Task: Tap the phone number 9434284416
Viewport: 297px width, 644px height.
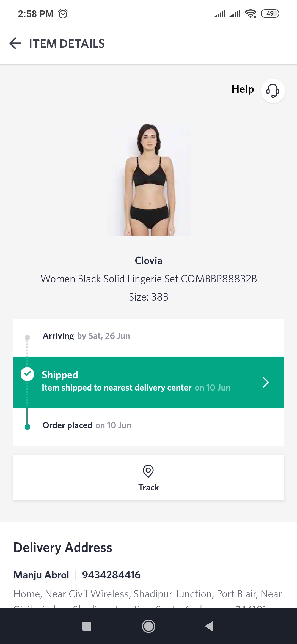Action: pos(111,575)
